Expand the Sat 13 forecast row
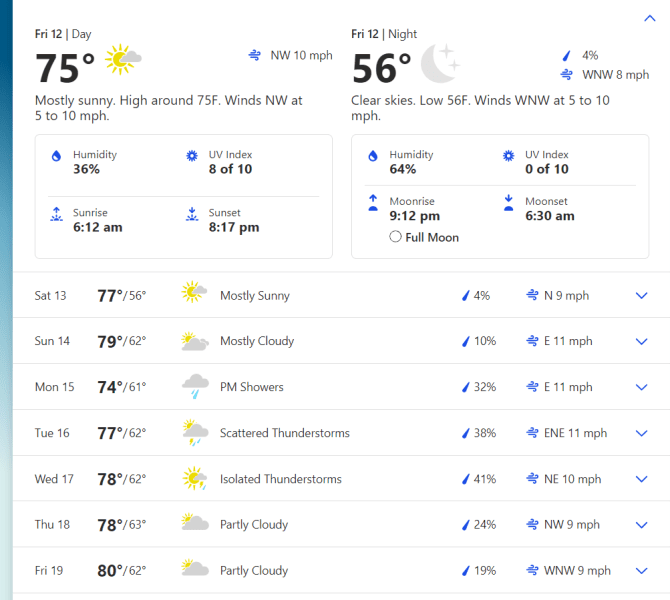The height and width of the screenshot is (600, 670). tap(341, 295)
